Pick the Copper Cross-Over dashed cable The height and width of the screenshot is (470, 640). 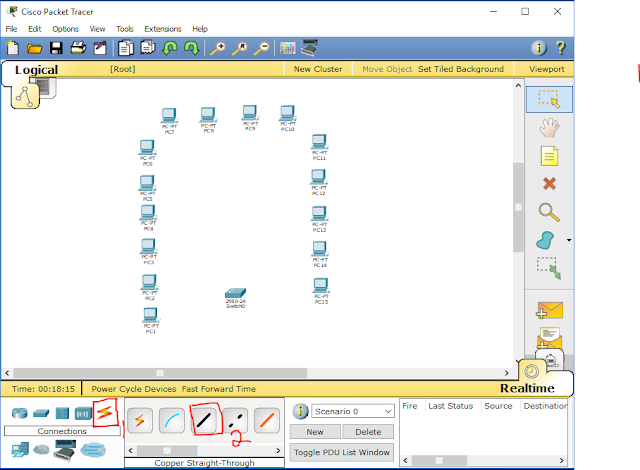click(x=236, y=420)
